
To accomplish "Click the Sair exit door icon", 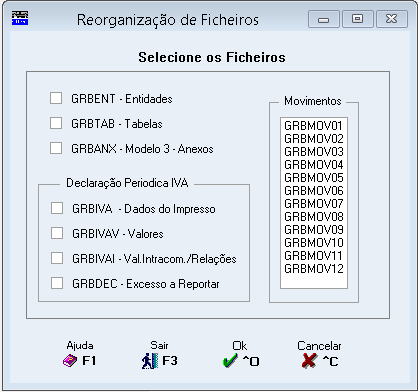I will tap(149, 361).
